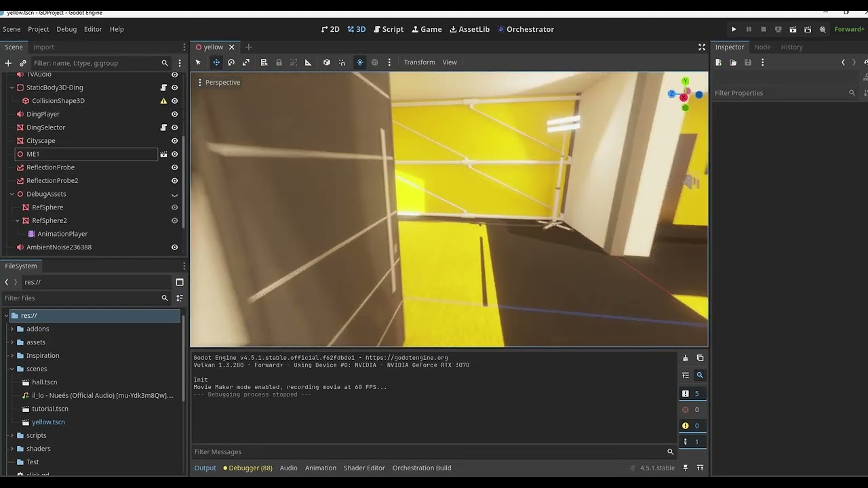Open the script attached to StaticBody3D-Ding
Viewport: 868px width, 488px height.
(x=163, y=87)
